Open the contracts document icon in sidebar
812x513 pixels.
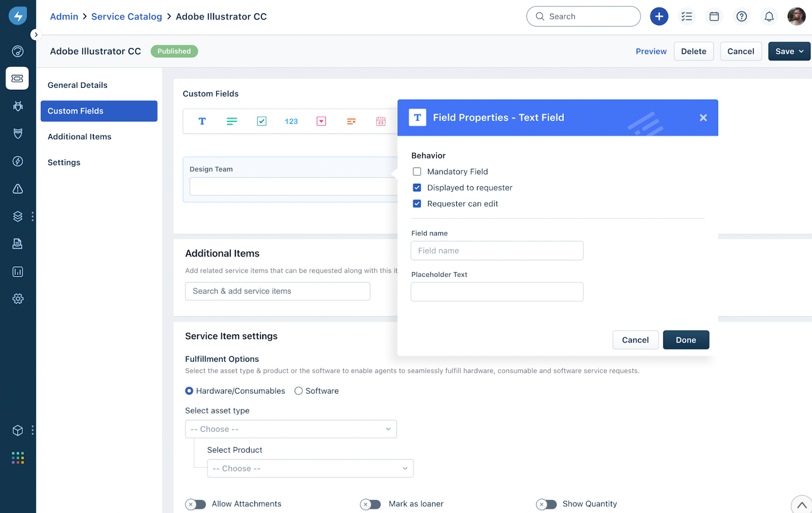[18, 244]
